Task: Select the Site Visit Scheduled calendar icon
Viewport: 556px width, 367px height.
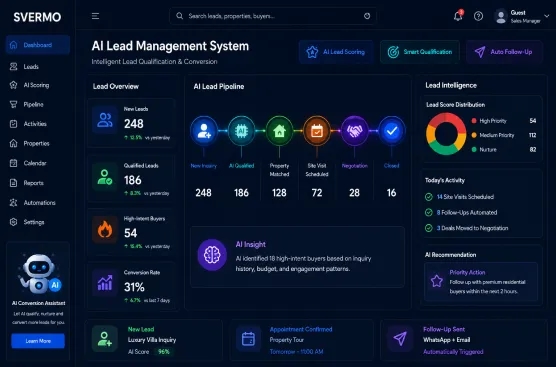Action: click(x=317, y=131)
